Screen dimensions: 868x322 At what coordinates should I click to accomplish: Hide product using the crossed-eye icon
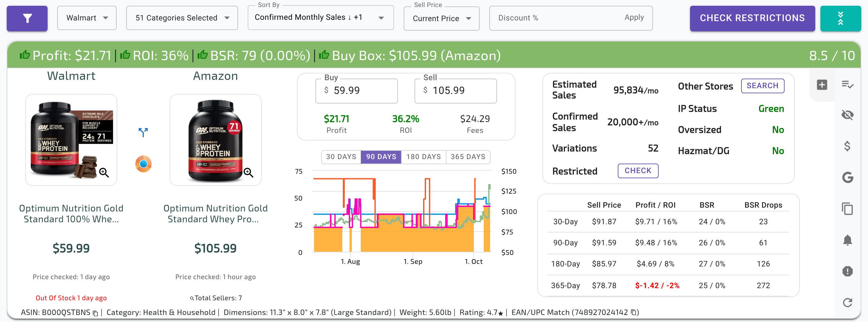(848, 115)
